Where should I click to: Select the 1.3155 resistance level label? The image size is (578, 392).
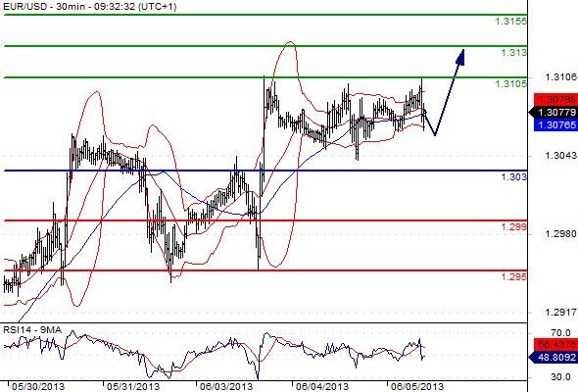[x=511, y=21]
